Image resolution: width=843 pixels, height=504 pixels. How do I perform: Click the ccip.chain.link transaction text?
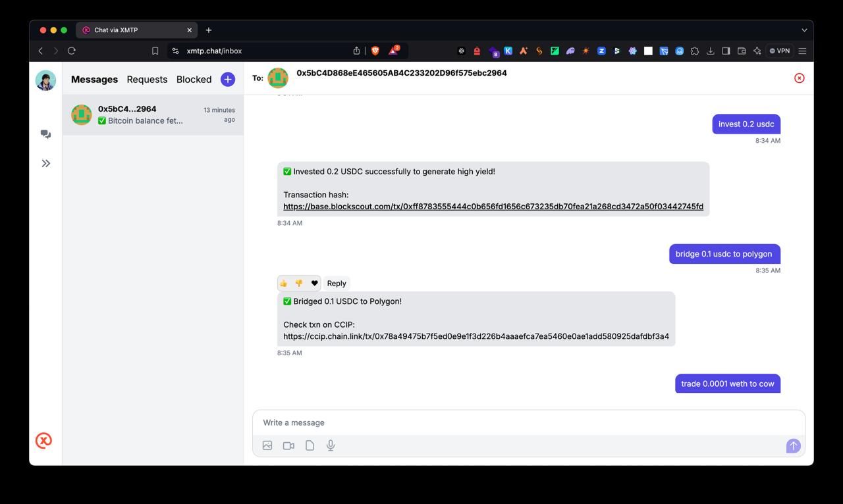point(476,336)
